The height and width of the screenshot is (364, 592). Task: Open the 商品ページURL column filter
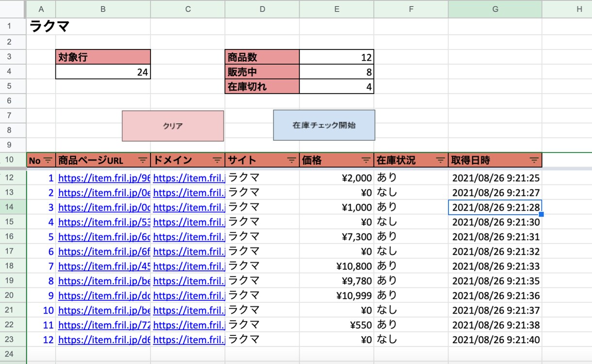143,160
